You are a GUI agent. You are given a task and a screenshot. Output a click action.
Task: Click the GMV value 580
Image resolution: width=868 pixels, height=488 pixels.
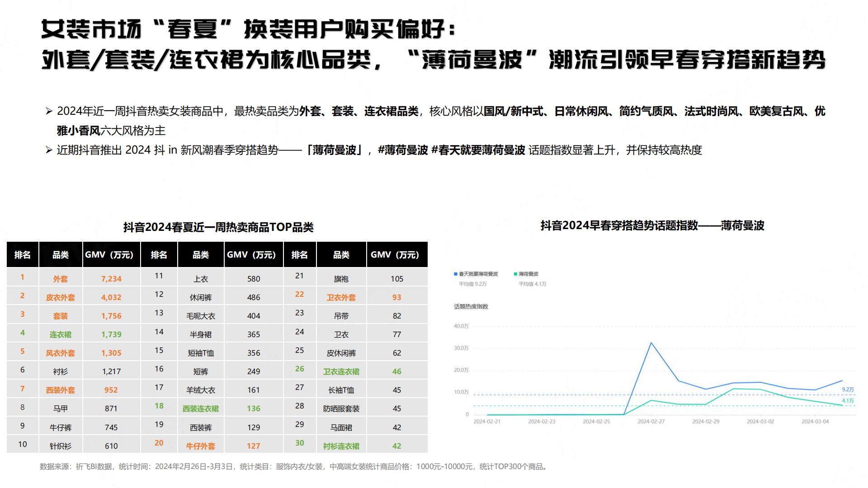[254, 279]
